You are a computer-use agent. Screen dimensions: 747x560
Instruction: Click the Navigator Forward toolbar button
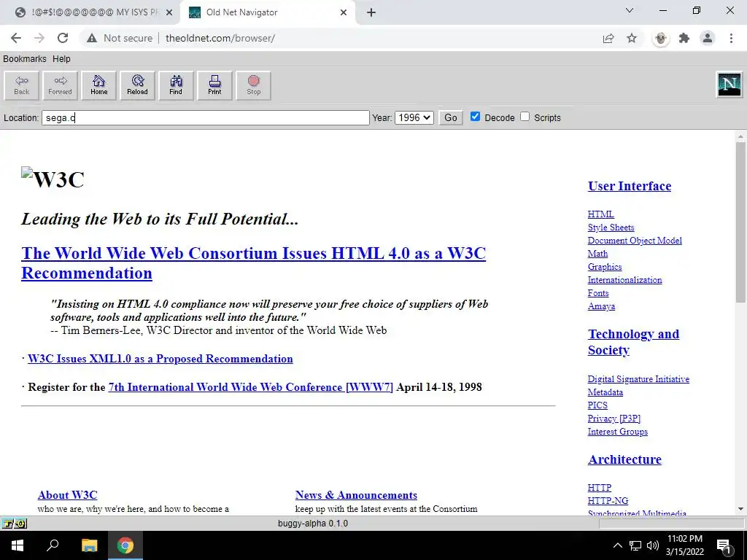60,86
